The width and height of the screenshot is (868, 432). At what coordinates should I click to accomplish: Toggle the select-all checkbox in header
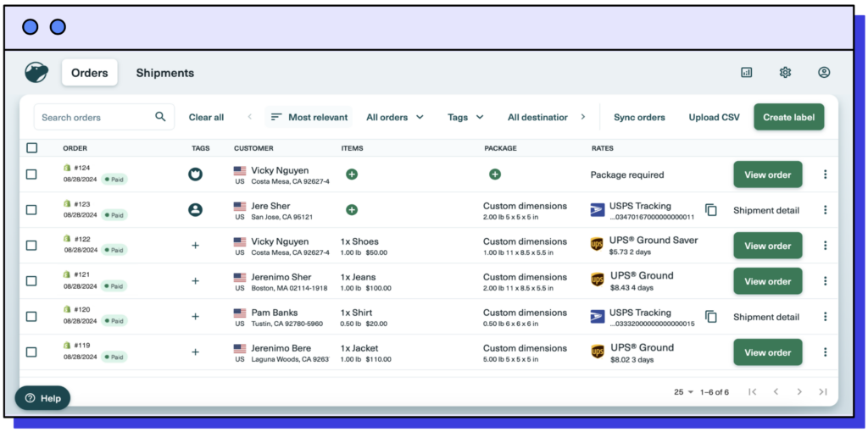[x=31, y=148]
